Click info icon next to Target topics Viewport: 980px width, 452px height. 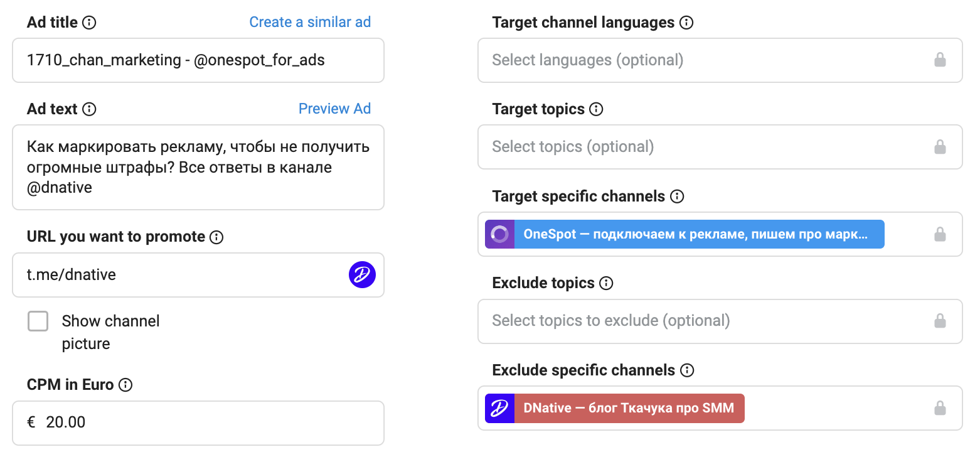[x=596, y=110]
